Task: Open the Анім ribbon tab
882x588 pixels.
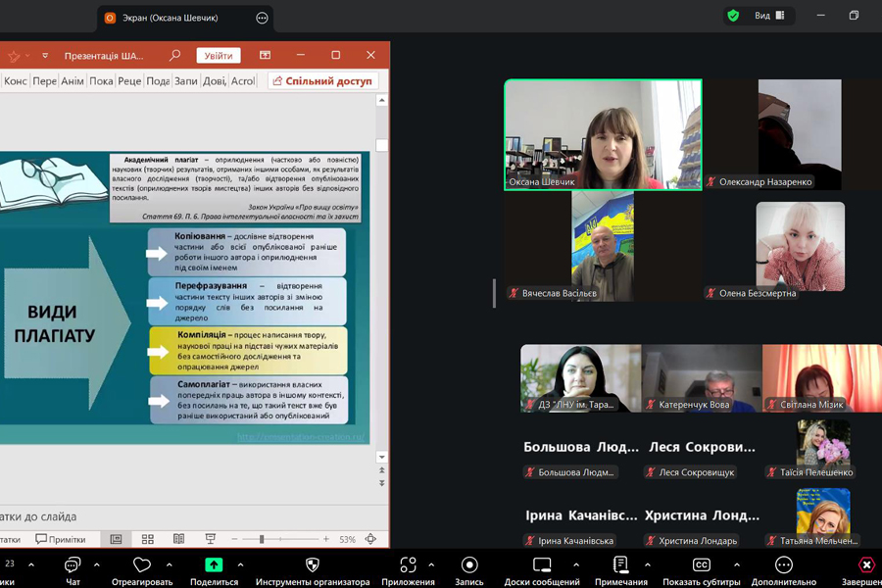Action: [73, 81]
